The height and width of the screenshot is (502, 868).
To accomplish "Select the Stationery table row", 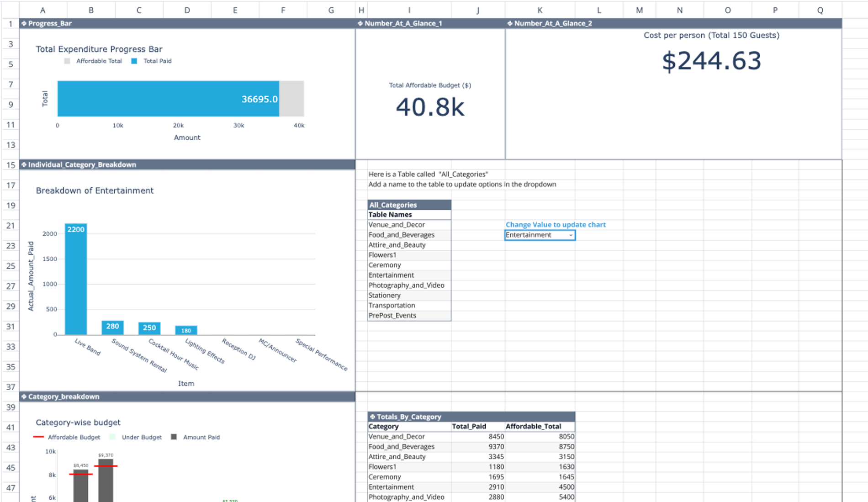I will click(x=409, y=295).
